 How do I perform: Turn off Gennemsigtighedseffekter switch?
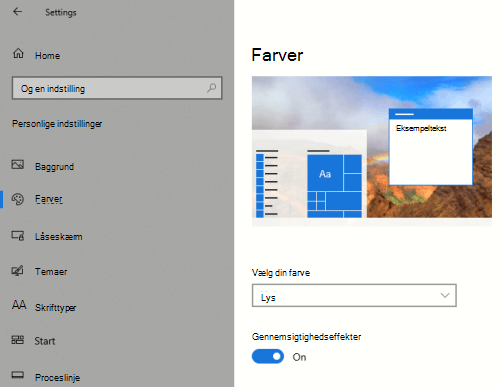268,356
